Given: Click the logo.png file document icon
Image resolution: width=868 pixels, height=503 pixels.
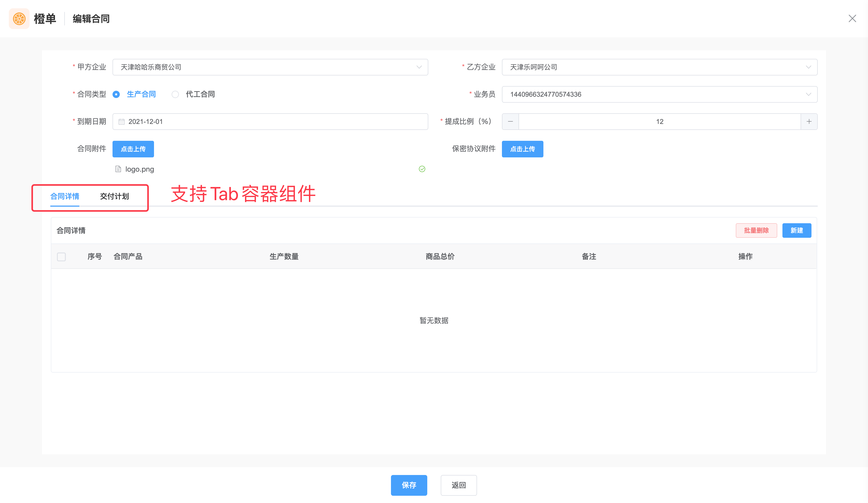Looking at the screenshot, I should point(118,169).
